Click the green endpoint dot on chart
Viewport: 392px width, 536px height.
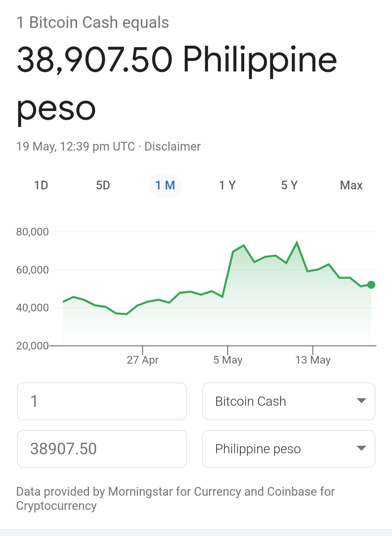(x=371, y=285)
